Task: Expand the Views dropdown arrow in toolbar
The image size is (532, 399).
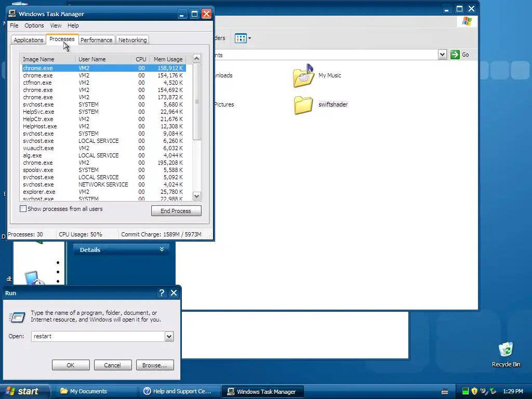Action: click(250, 38)
